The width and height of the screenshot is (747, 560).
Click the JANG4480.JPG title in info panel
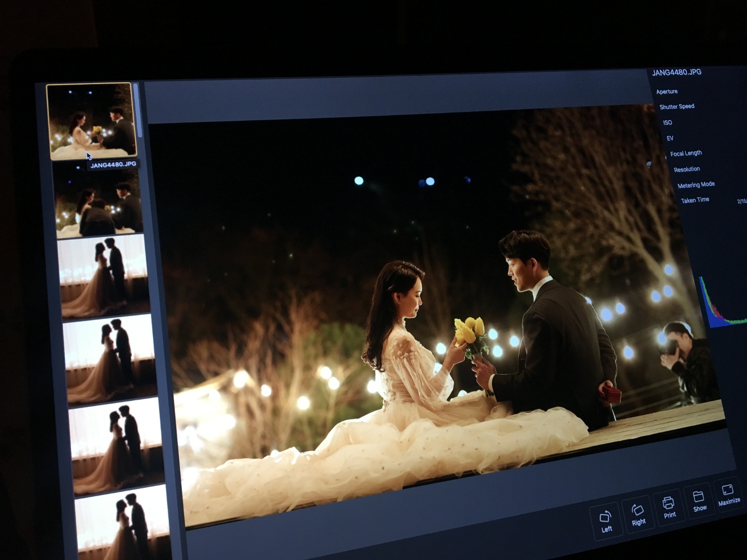[x=676, y=72]
